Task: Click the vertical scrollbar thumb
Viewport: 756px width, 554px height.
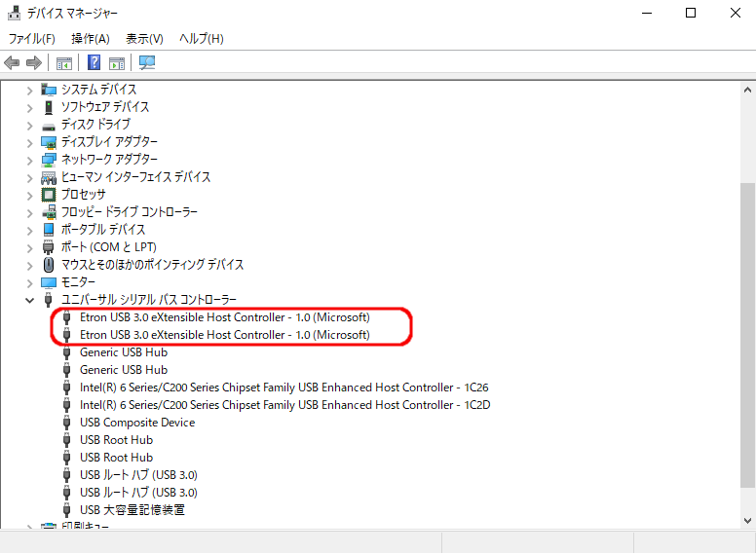Action: [747, 335]
